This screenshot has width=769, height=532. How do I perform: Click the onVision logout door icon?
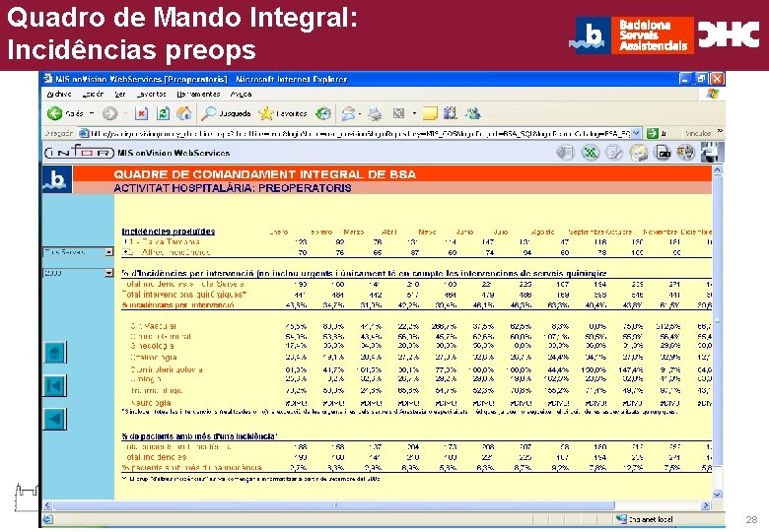tap(712, 152)
